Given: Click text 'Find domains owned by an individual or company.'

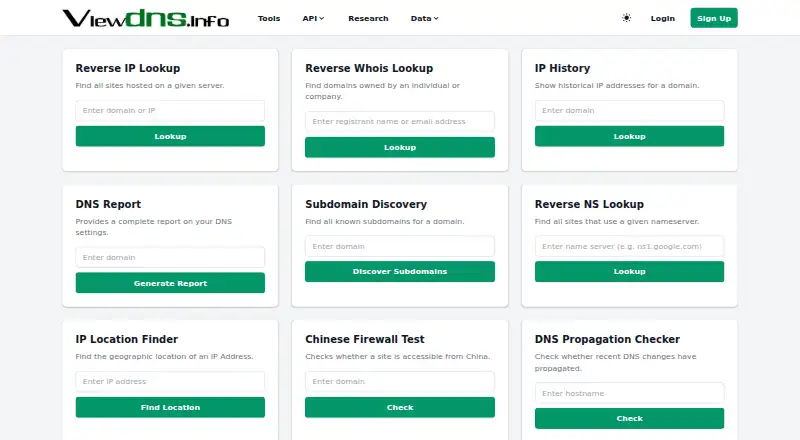Looking at the screenshot, I should (383, 91).
